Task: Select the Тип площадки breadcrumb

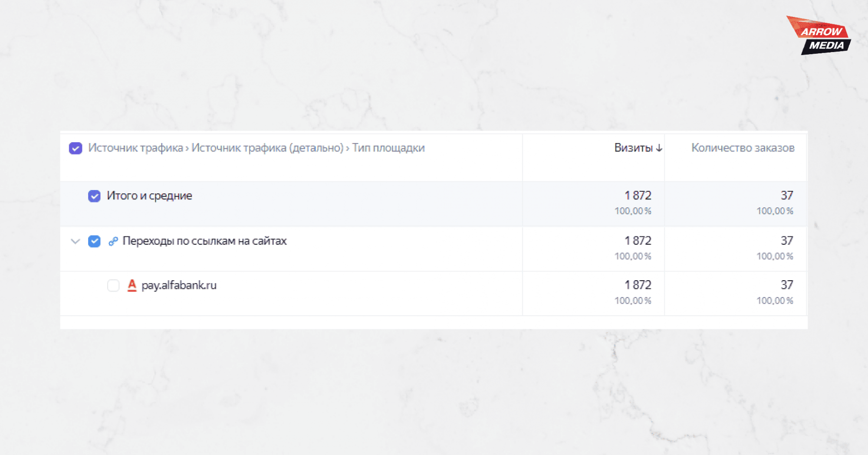Action: (x=388, y=148)
